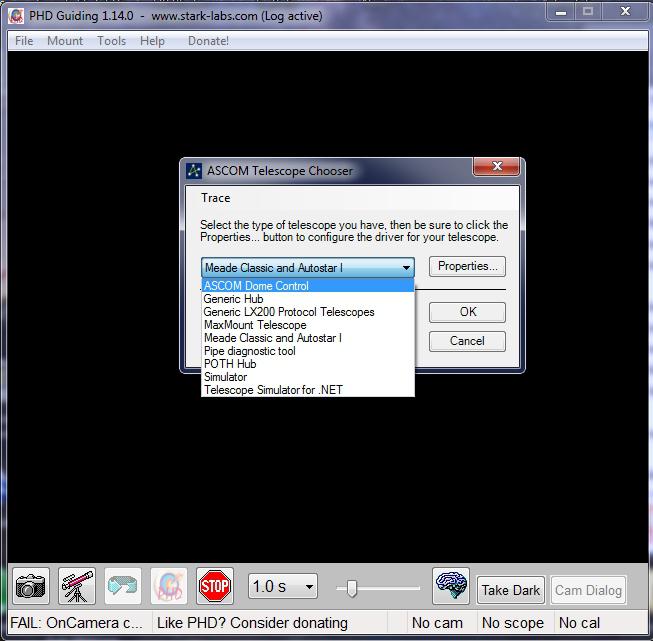Choose MaxMount Telescope option
Image resolution: width=653 pixels, height=641 pixels.
click(308, 325)
